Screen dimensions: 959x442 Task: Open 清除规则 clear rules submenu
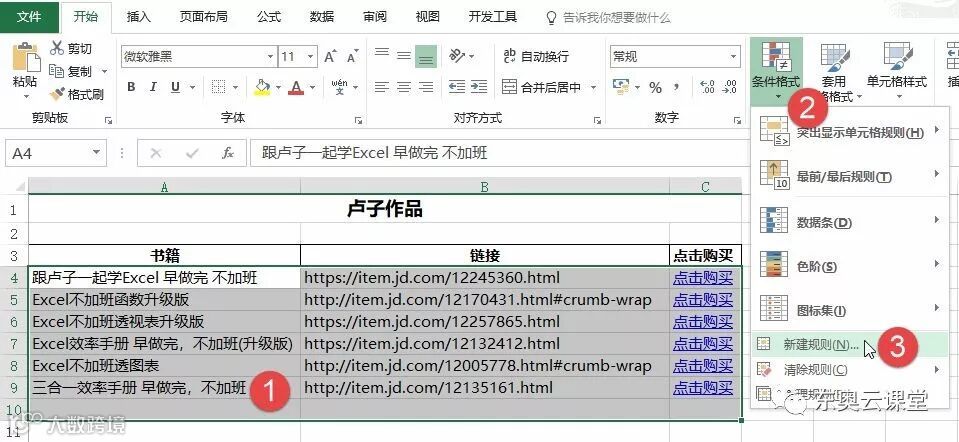click(x=849, y=369)
